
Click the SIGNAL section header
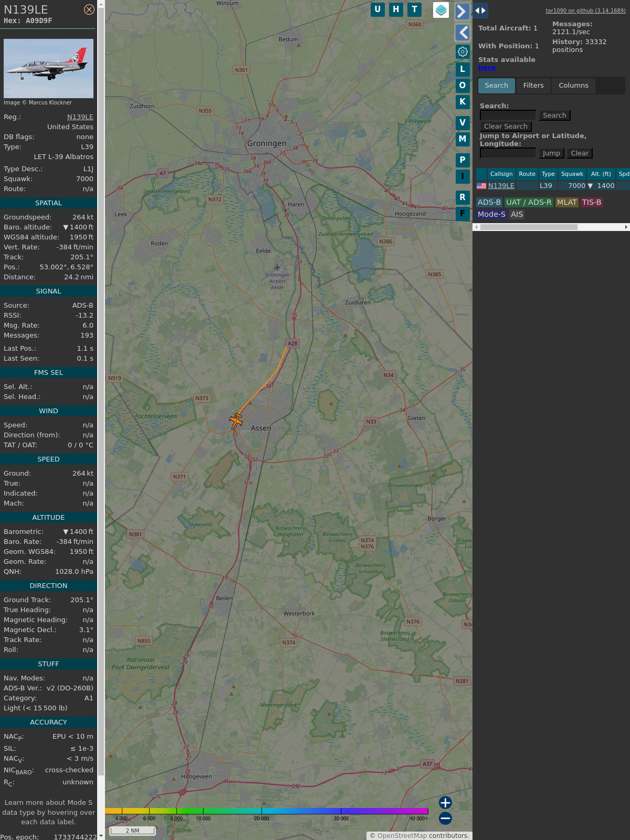click(48, 291)
